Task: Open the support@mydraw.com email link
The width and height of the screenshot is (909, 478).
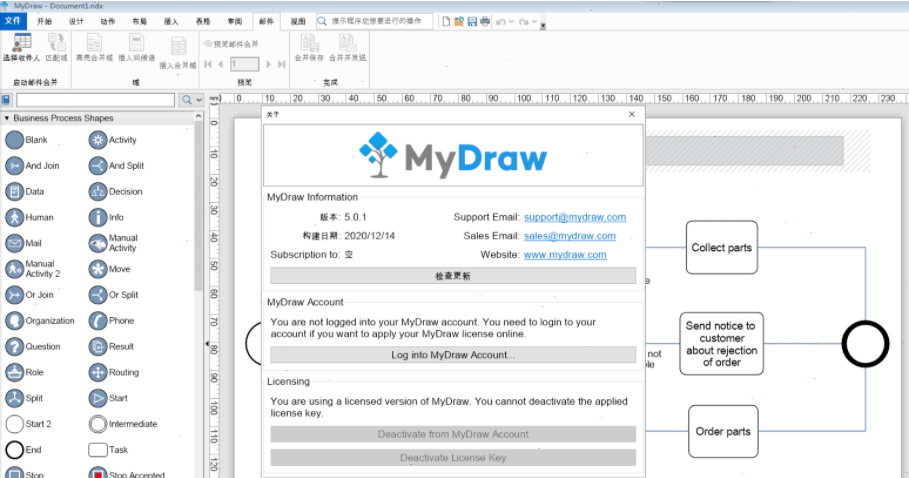Action: click(x=575, y=217)
